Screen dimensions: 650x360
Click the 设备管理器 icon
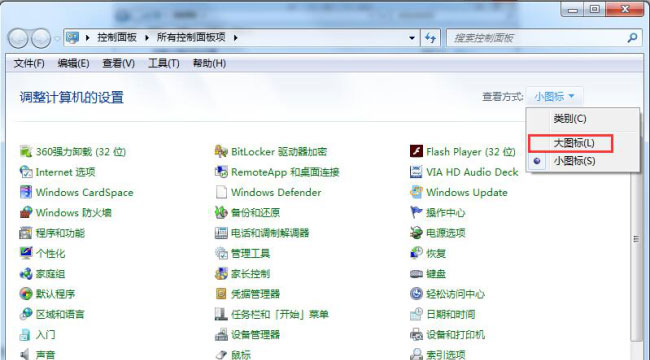pos(221,334)
